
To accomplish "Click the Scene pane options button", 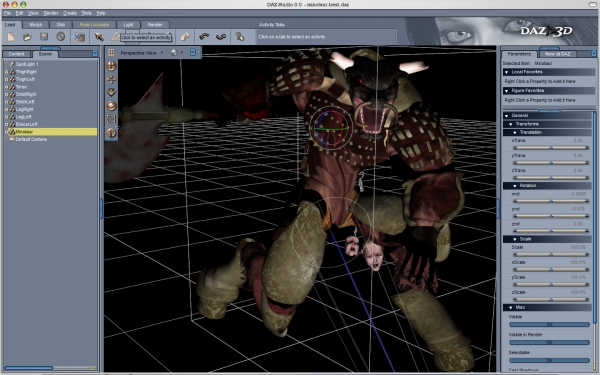I will pos(95,54).
